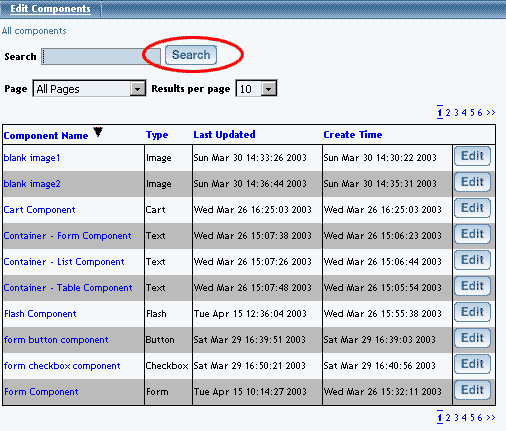Open Container - Form Component link
This screenshot has width=506, height=431.
[x=68, y=236]
